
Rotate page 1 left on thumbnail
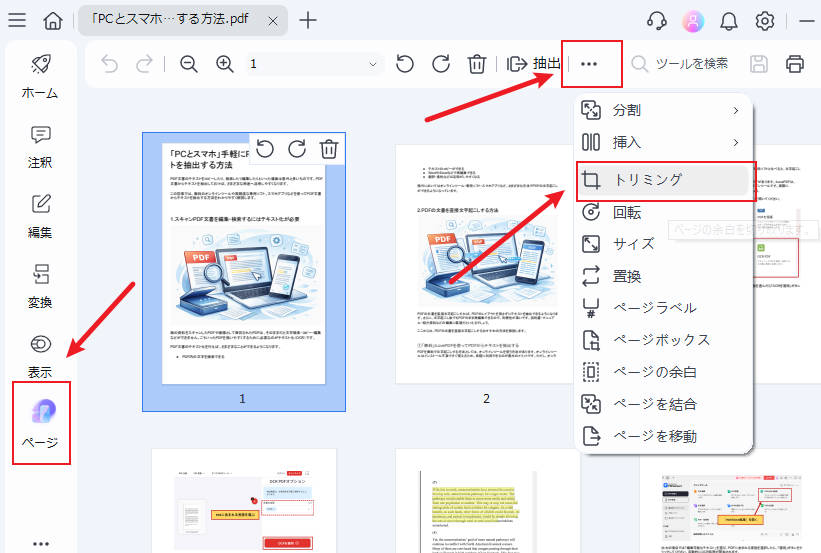pyautogui.click(x=265, y=149)
